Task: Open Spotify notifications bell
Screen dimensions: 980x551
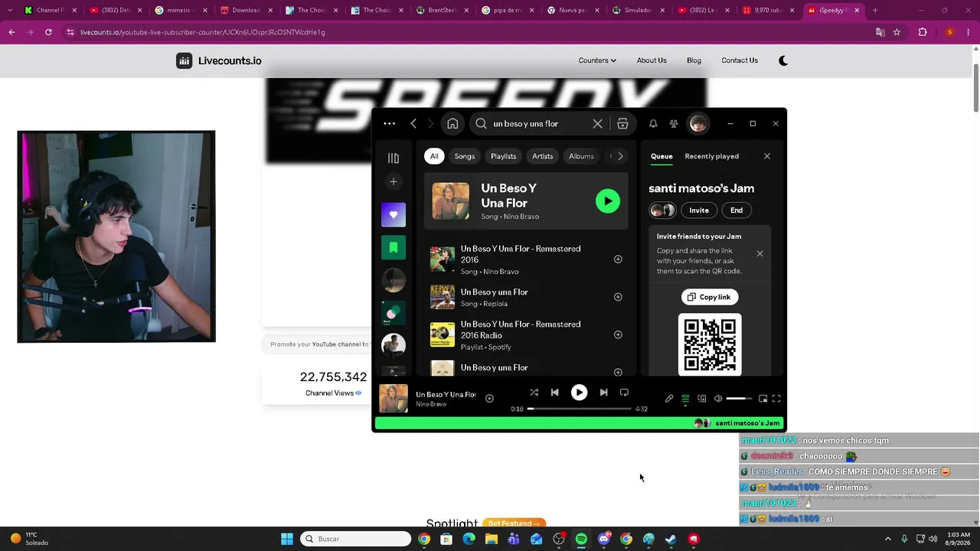Action: (x=653, y=123)
